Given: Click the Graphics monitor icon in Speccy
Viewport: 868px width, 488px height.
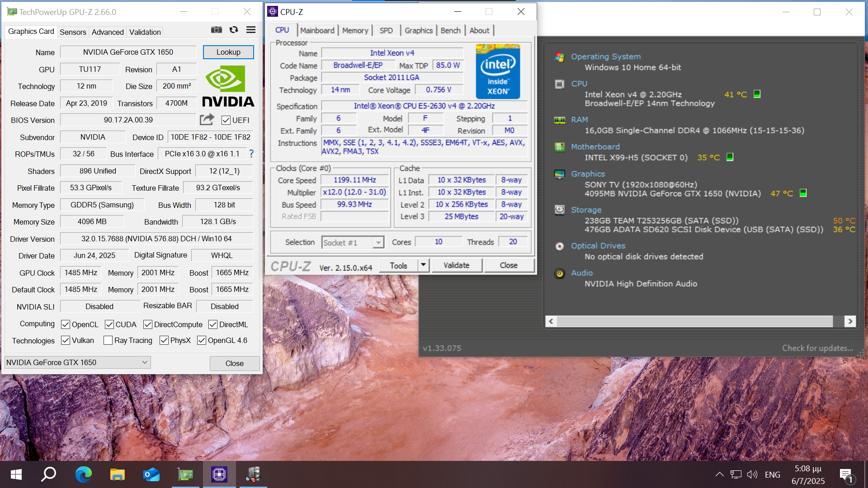Looking at the screenshot, I should (x=560, y=174).
